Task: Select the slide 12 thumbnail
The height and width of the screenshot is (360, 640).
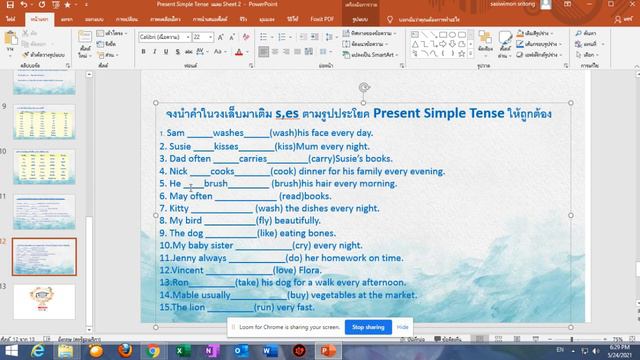Action: pyautogui.click(x=44, y=257)
